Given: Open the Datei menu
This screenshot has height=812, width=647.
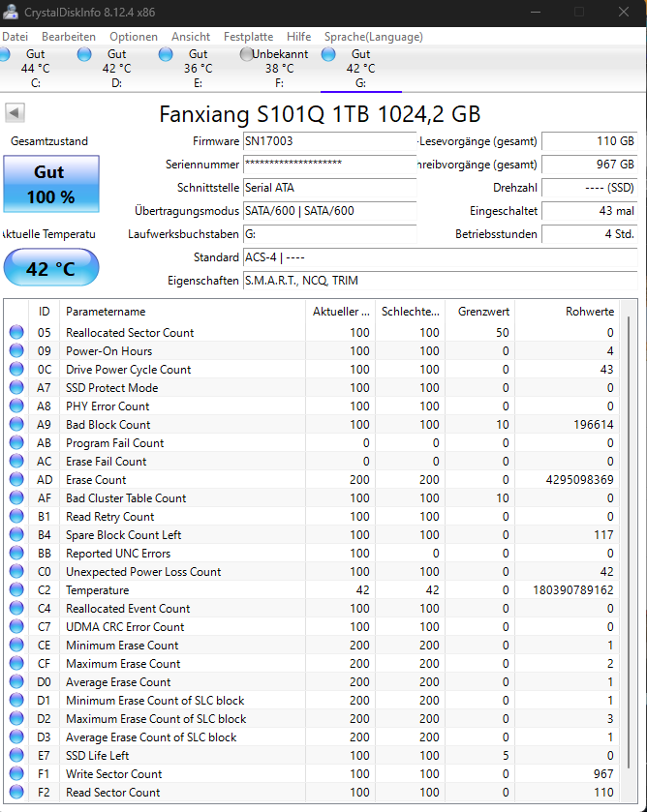Looking at the screenshot, I should pos(15,37).
